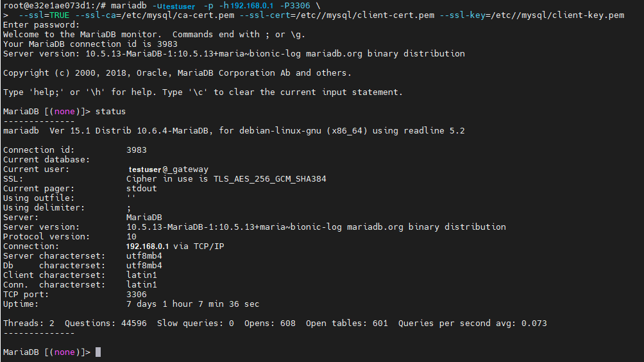The width and height of the screenshot is (644, 362).
Task: Click the 'Using delimiter:' label
Action: click(44, 208)
